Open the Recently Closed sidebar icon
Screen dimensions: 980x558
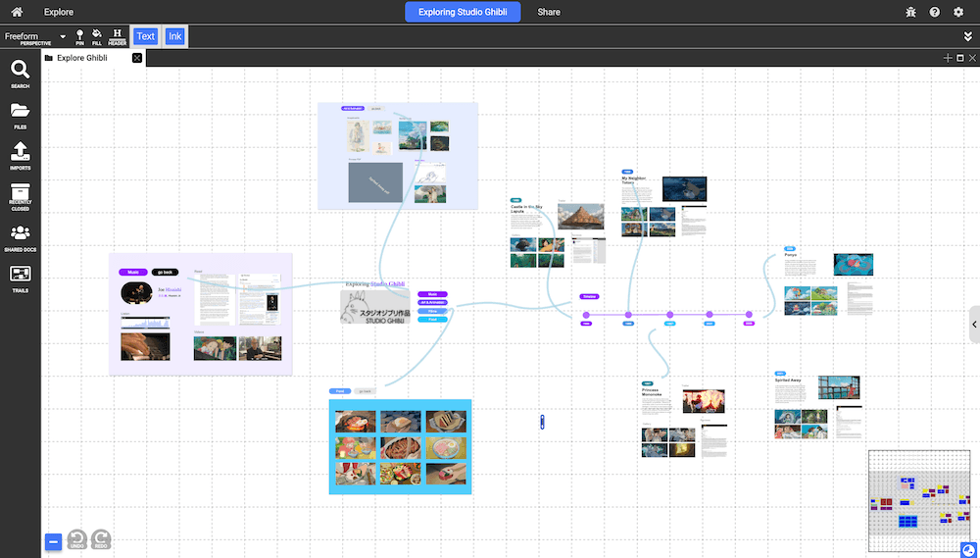point(20,197)
